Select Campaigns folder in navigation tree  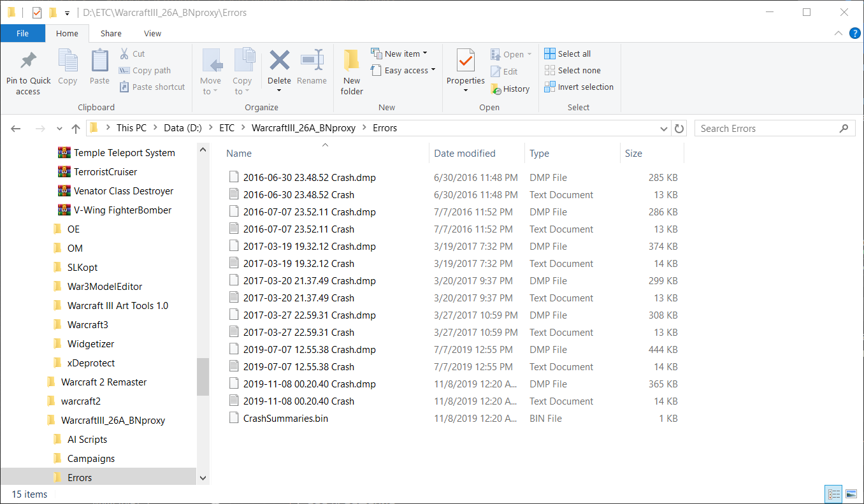[91, 459]
